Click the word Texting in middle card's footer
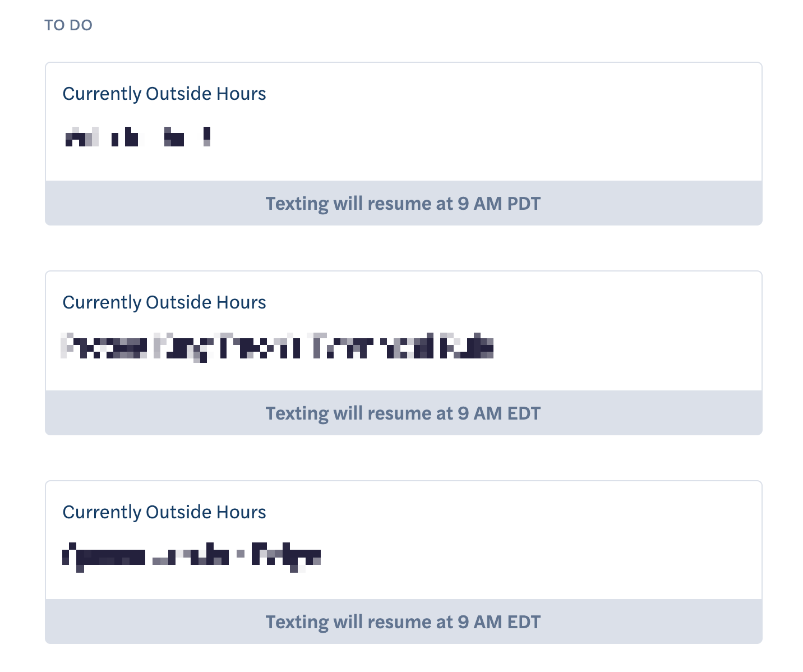Viewport: 803px width, 672px height. click(x=297, y=413)
